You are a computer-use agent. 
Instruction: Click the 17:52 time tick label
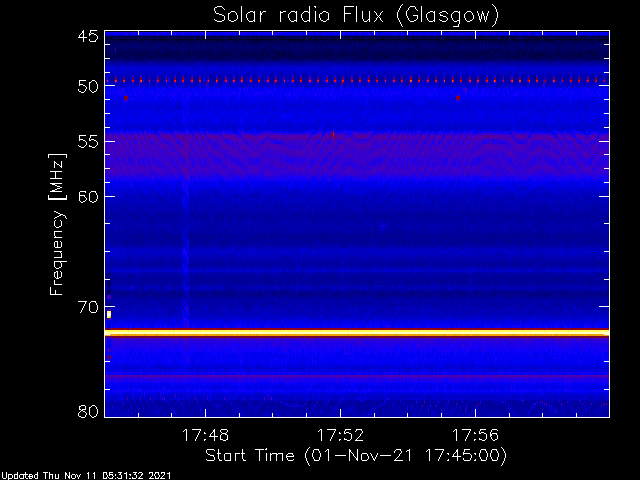tap(340, 435)
